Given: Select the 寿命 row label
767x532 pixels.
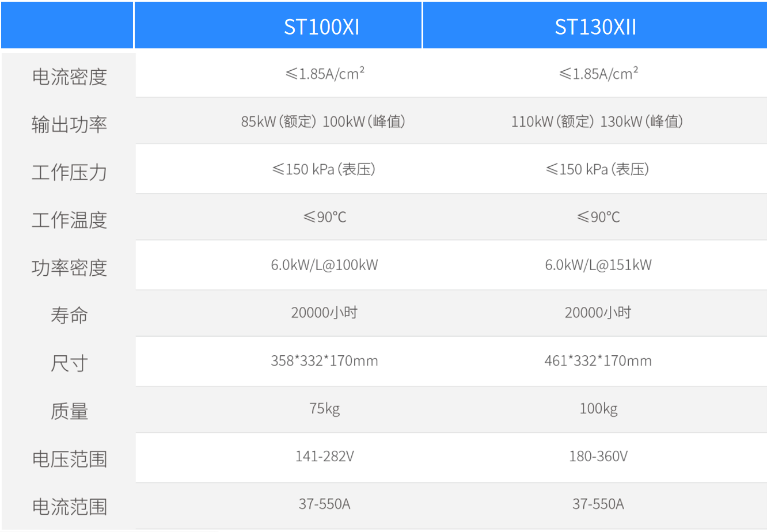Looking at the screenshot, I should 69,316.
